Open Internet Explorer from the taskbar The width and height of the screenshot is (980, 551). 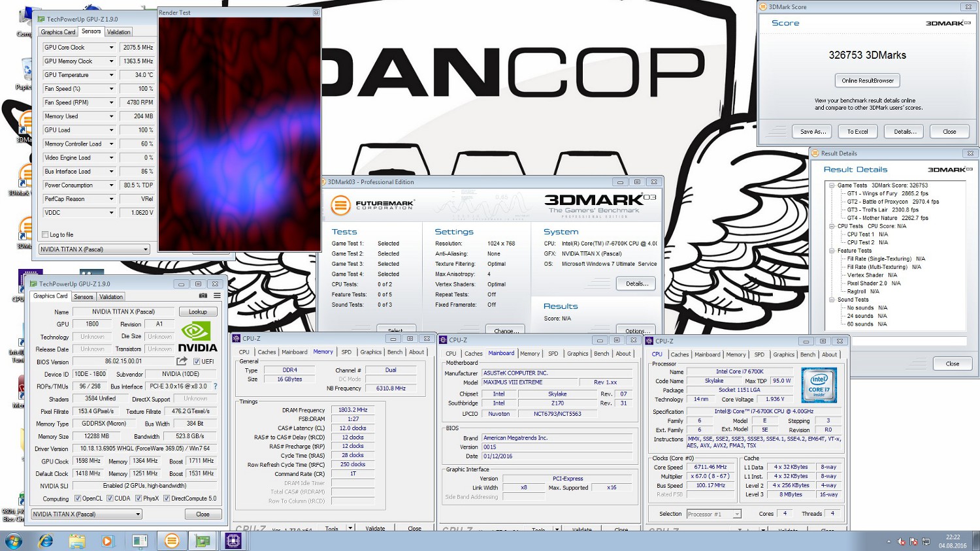[46, 541]
